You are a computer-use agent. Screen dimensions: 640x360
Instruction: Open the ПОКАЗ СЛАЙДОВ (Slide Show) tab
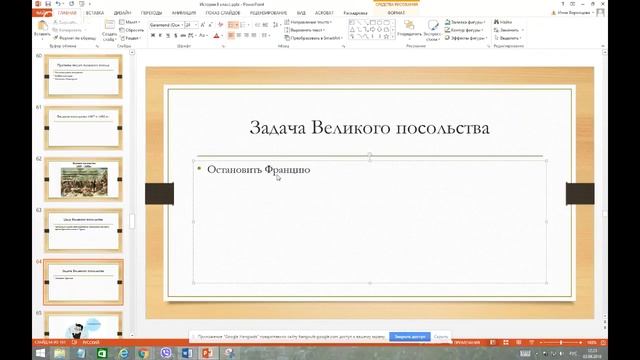pyautogui.click(x=223, y=13)
